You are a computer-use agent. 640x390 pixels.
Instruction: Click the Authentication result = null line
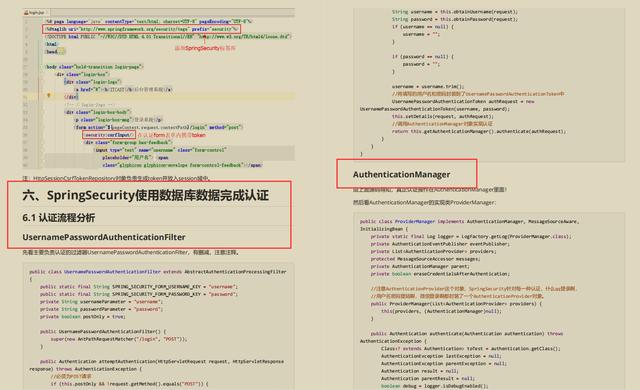(x=420, y=371)
